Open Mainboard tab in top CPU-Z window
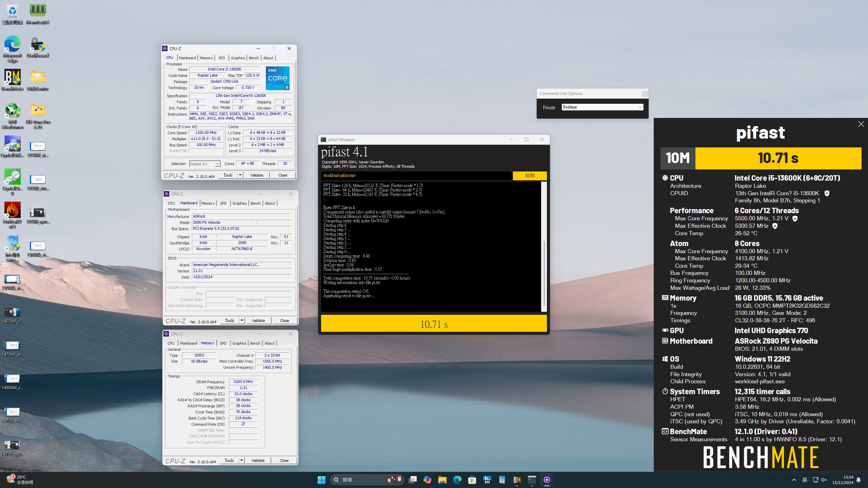The image size is (868, 488). click(187, 58)
